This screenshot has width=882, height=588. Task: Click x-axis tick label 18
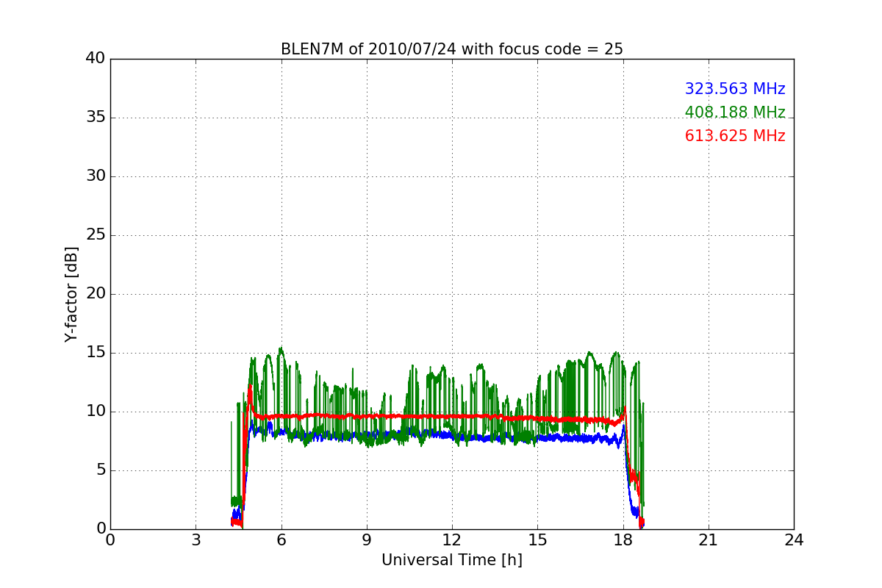tap(623, 540)
